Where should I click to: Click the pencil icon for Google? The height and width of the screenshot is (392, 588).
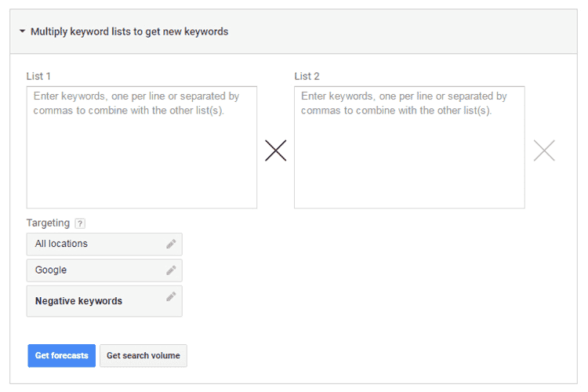[x=171, y=270]
